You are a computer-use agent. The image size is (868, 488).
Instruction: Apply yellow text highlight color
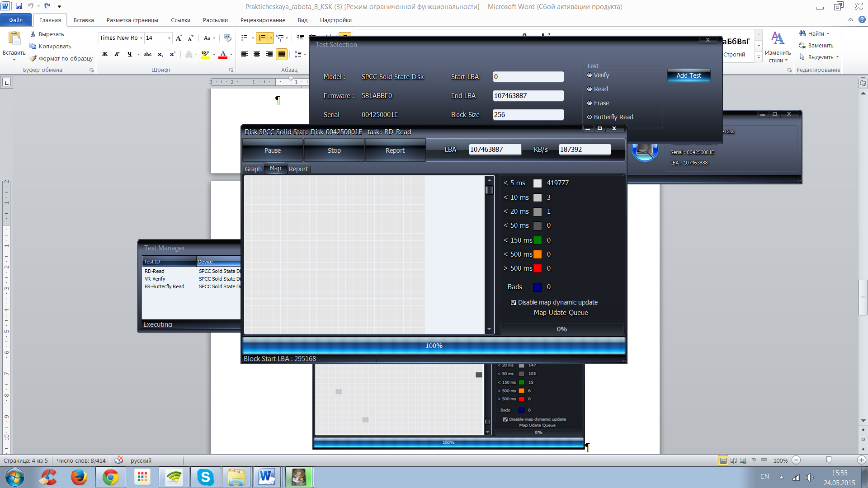coord(205,54)
